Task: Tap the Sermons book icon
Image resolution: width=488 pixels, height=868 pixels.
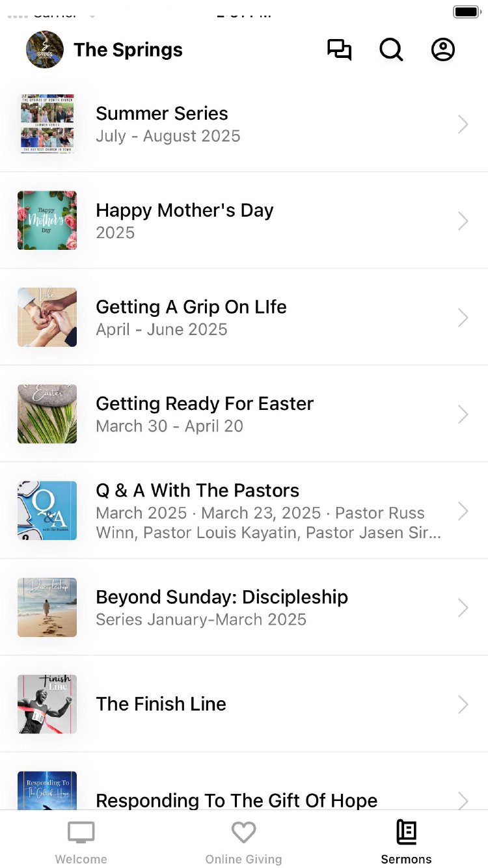Action: [407, 832]
